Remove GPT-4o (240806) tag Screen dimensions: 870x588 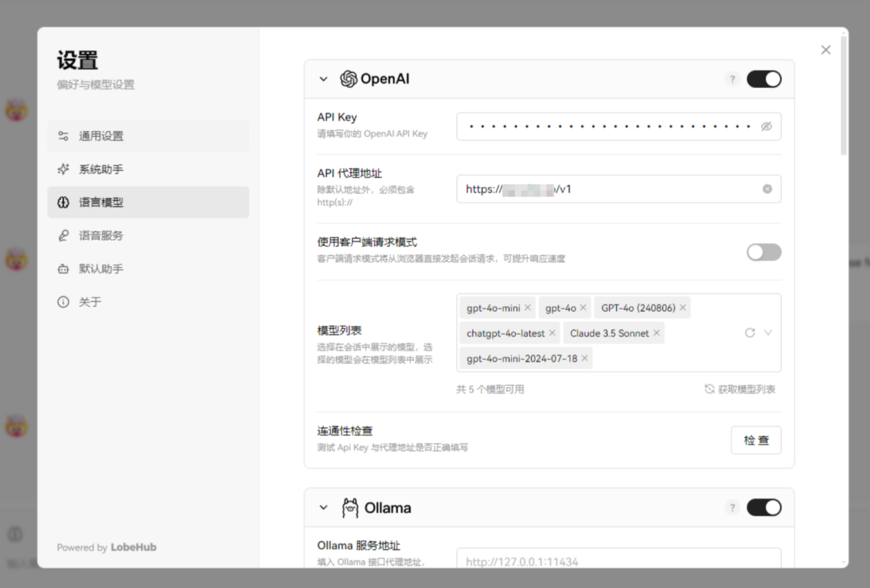pos(683,308)
